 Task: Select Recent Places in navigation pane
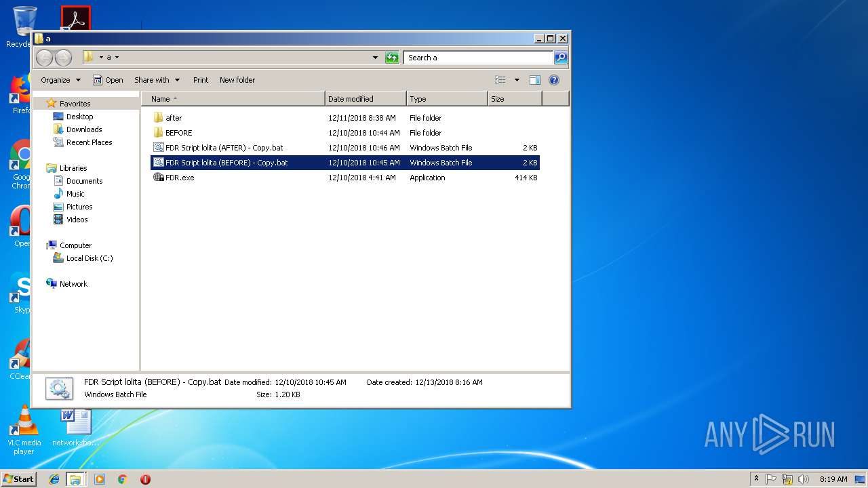(x=89, y=142)
